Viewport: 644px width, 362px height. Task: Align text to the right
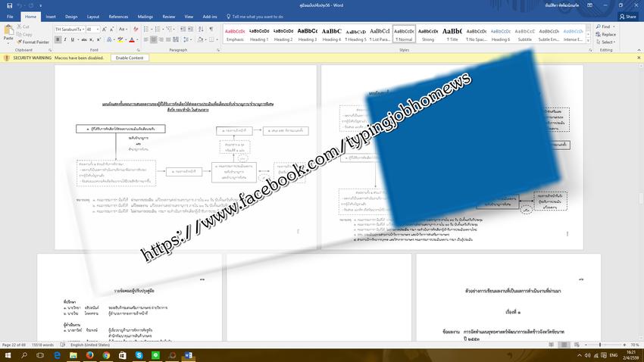pos(161,39)
